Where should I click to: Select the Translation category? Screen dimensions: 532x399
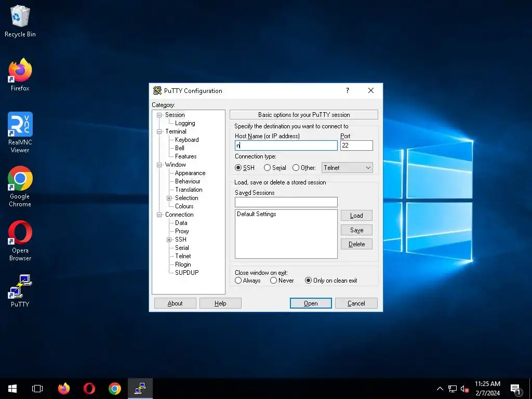click(189, 190)
